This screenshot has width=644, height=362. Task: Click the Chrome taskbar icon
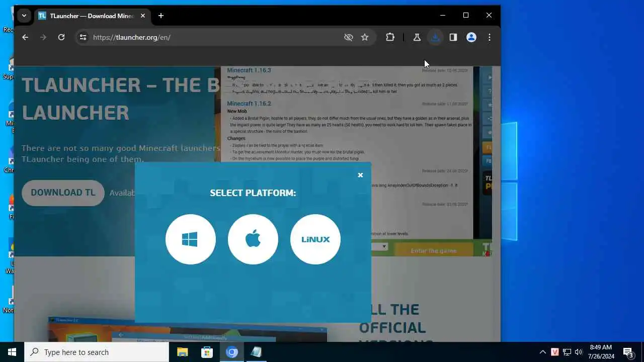232,352
